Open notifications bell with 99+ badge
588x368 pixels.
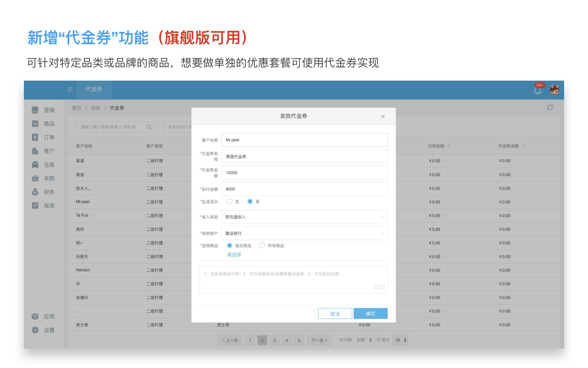537,90
